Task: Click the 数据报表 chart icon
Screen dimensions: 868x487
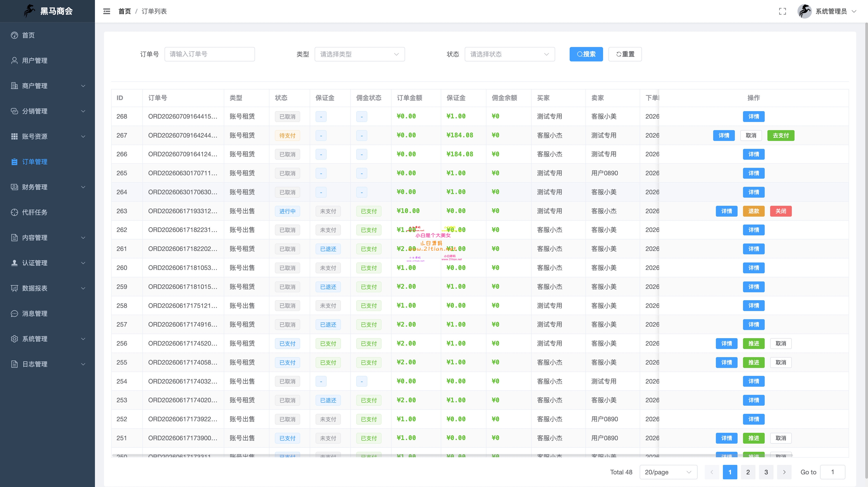Action: tap(14, 288)
